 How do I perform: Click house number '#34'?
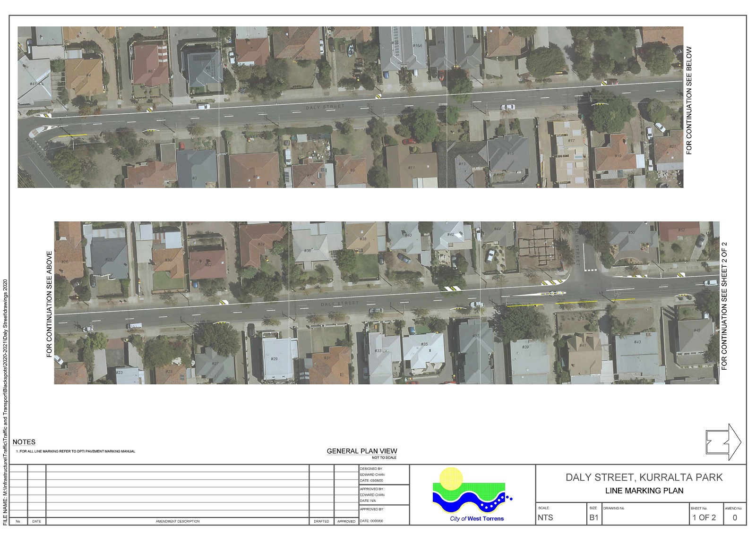(x=261, y=244)
